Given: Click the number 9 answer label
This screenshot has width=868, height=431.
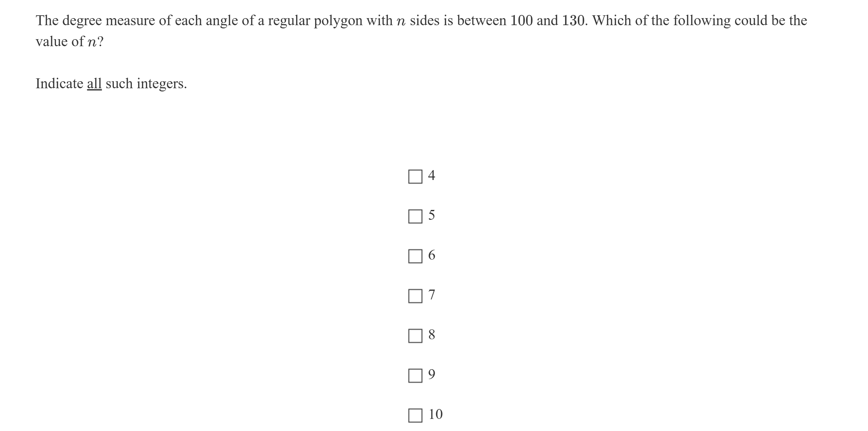Looking at the screenshot, I should (x=432, y=374).
